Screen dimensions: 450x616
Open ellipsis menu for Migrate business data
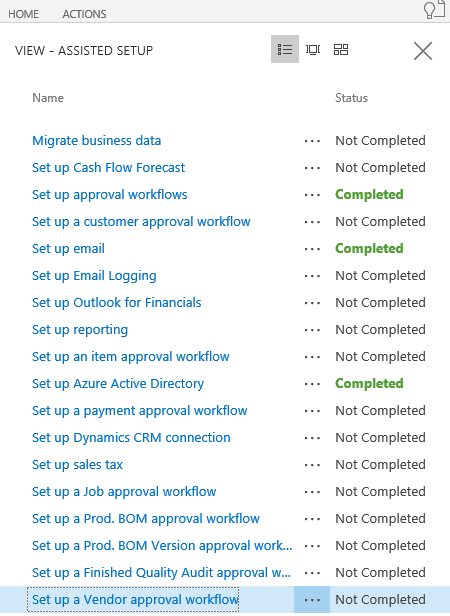point(312,141)
